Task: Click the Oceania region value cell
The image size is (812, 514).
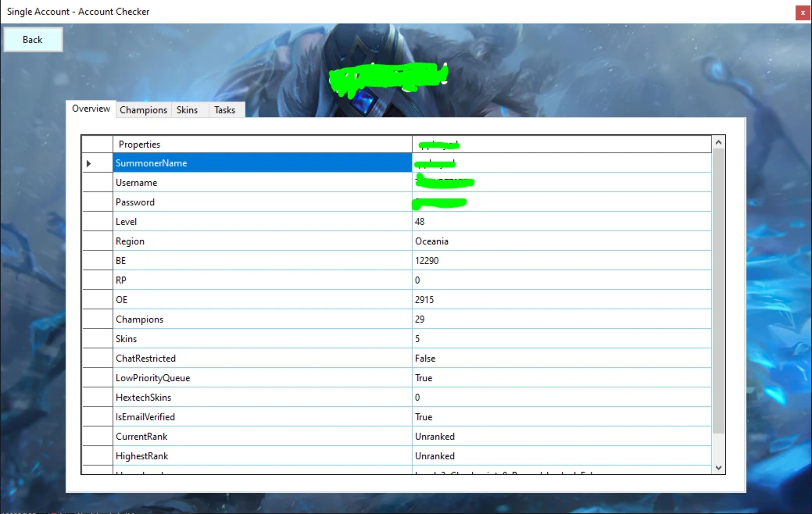Action: point(561,241)
